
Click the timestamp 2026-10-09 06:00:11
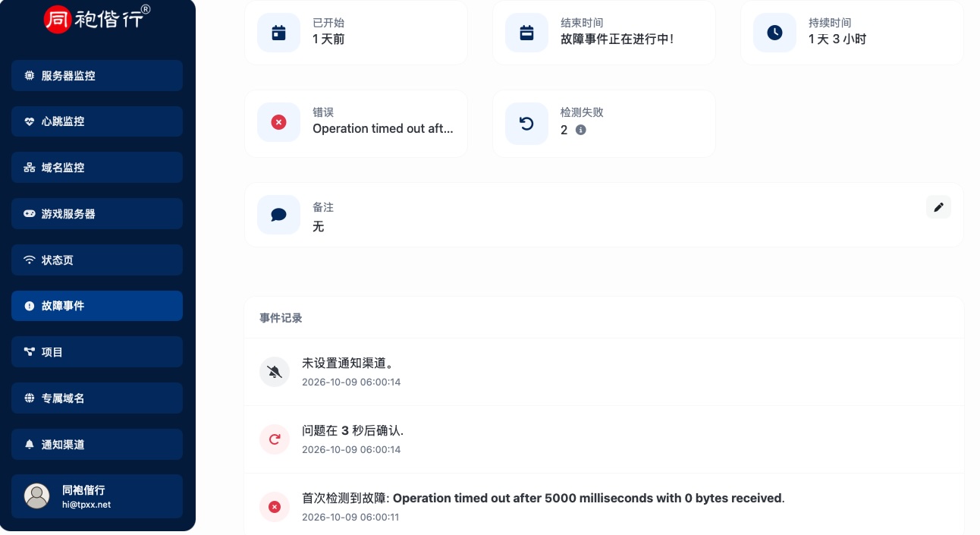[351, 518]
